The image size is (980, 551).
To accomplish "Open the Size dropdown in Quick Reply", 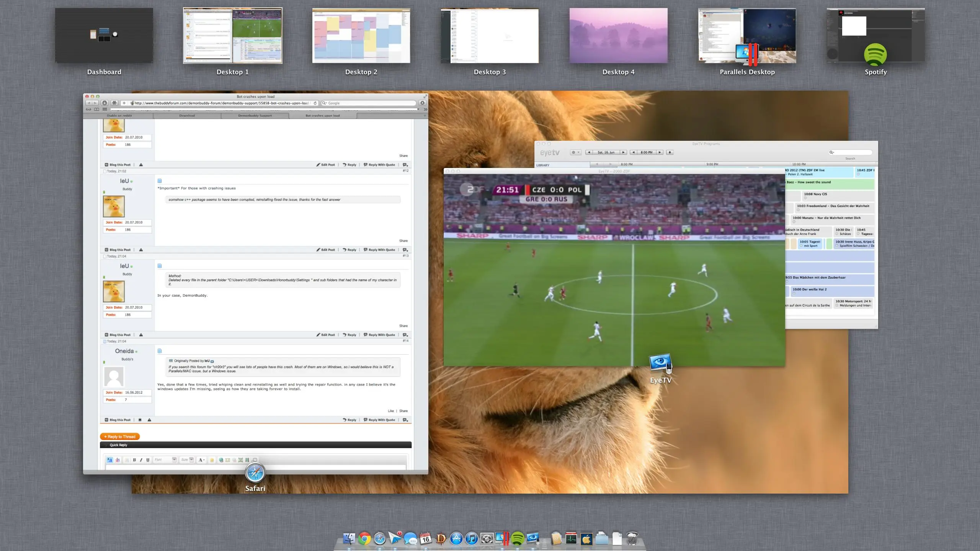I will coord(191,460).
